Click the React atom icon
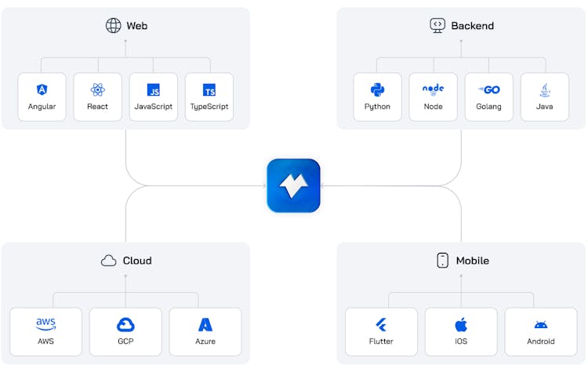Screen dimensions: 588x365 click(x=97, y=89)
